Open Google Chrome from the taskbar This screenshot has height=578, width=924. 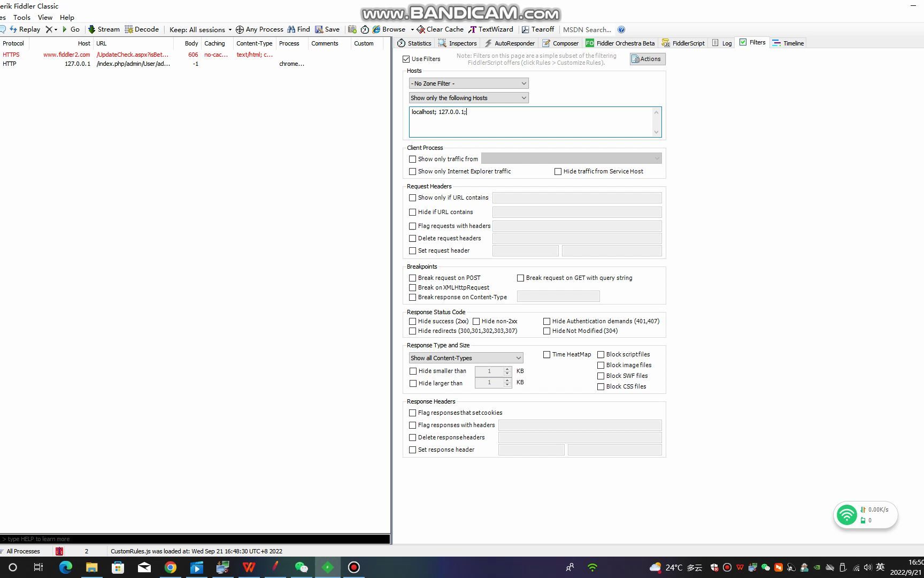pyautogui.click(x=171, y=567)
